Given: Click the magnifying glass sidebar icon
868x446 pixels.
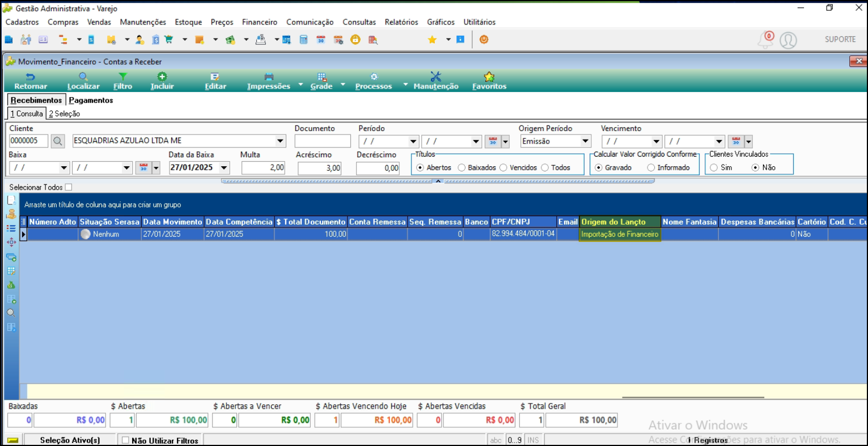Looking at the screenshot, I should click(x=11, y=313).
